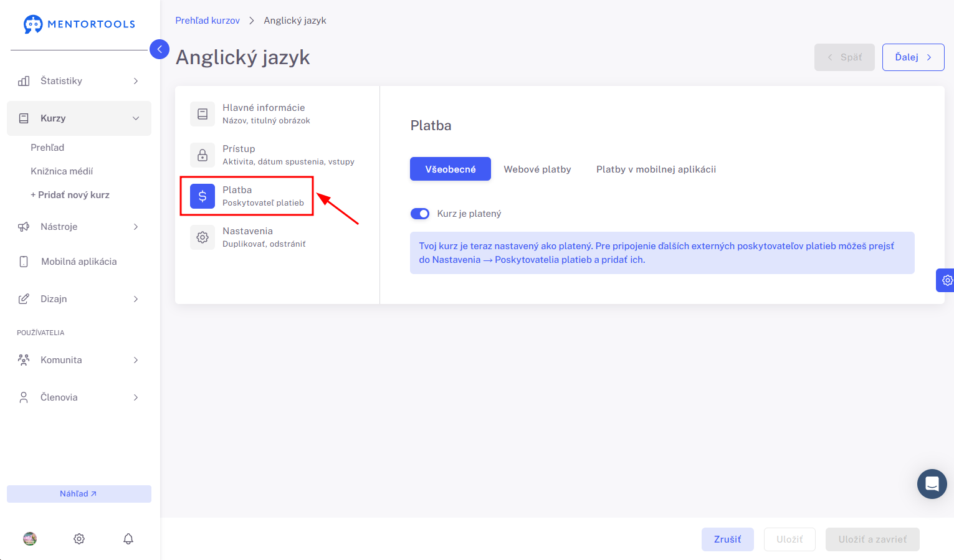Collapse sidebar with round arrow button
The height and width of the screenshot is (560, 954).
(x=160, y=49)
